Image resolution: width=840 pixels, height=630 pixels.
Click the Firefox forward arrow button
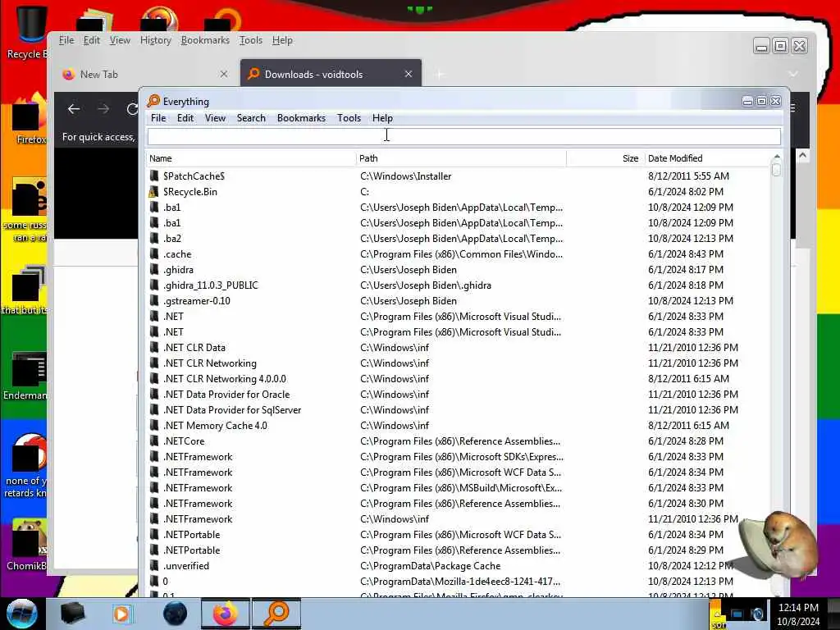coord(103,109)
